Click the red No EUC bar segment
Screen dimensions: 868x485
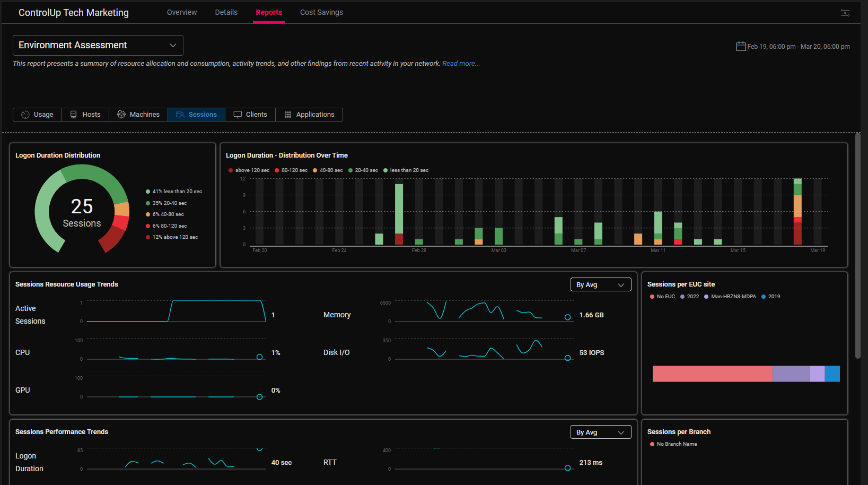pos(712,374)
